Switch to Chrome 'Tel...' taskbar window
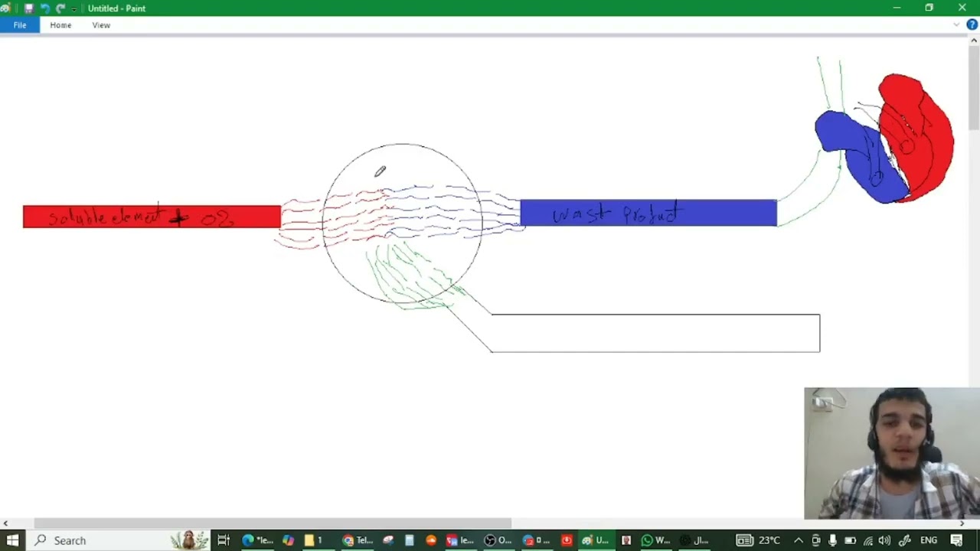 pos(358,540)
